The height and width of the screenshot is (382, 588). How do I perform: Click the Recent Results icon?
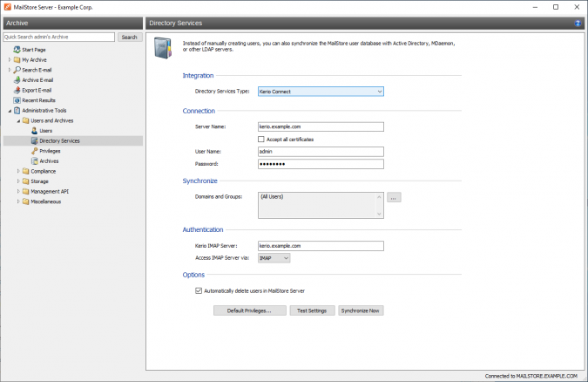[x=17, y=100]
